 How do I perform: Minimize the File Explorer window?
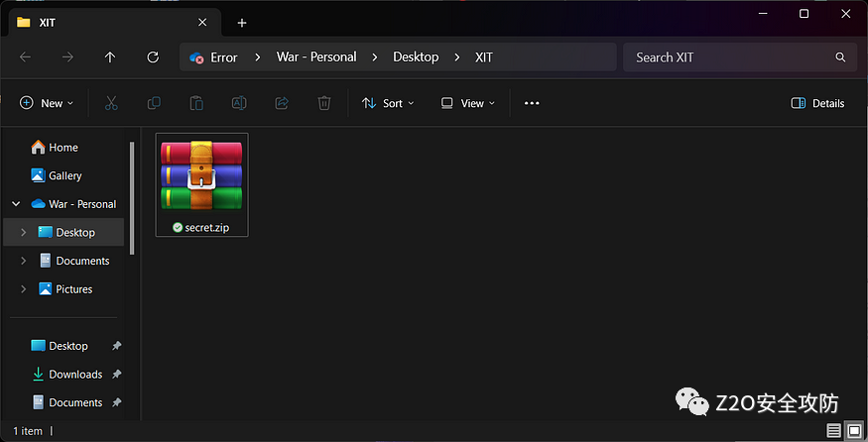(763, 13)
